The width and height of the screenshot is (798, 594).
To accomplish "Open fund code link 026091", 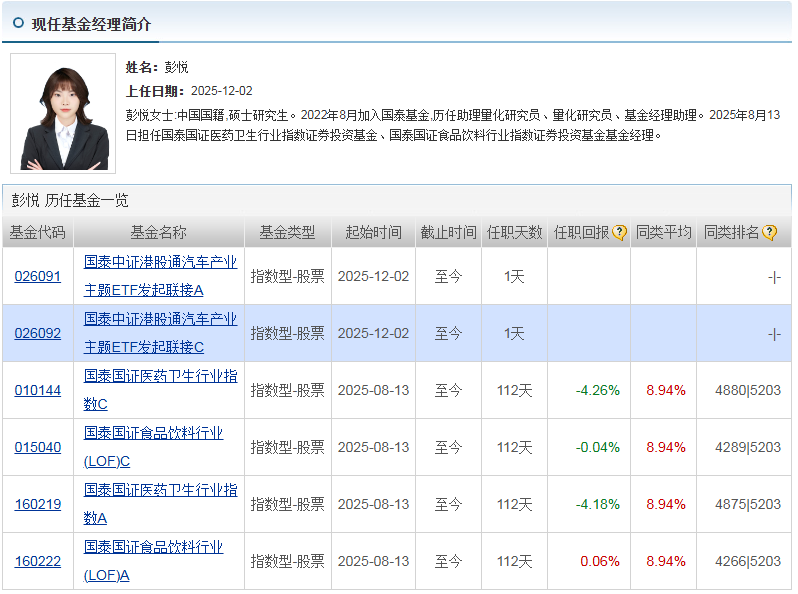I will [x=38, y=276].
